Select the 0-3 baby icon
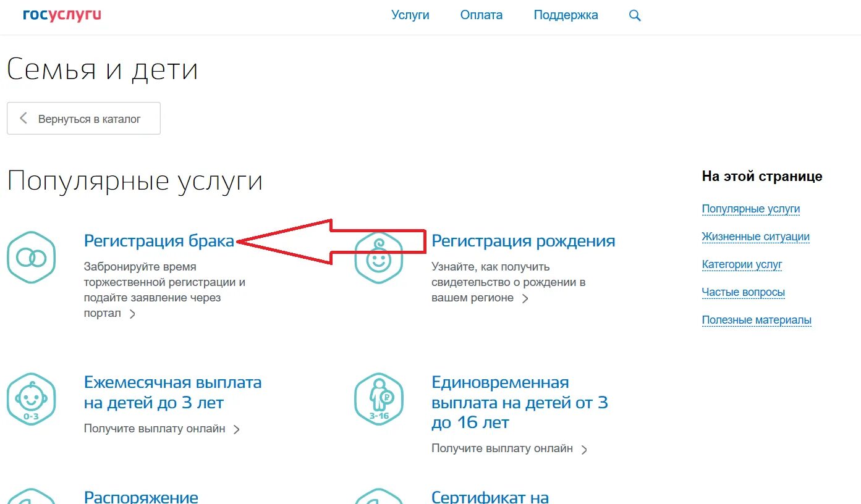Viewport: 861px width, 504px height. pyautogui.click(x=31, y=400)
